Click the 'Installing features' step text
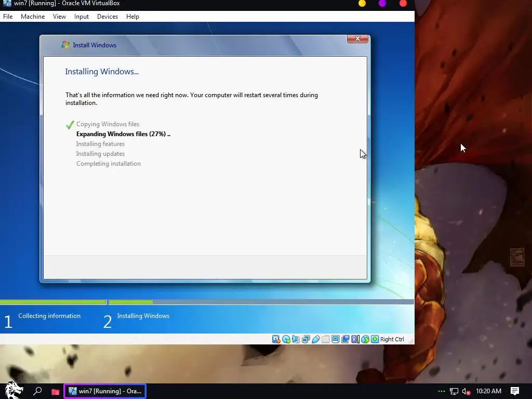 [x=100, y=144]
